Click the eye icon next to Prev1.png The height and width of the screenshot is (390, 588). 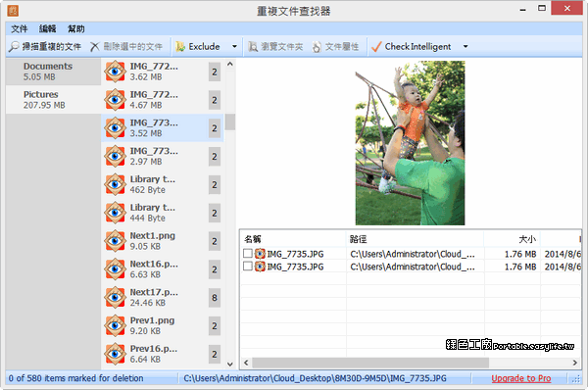click(x=115, y=325)
